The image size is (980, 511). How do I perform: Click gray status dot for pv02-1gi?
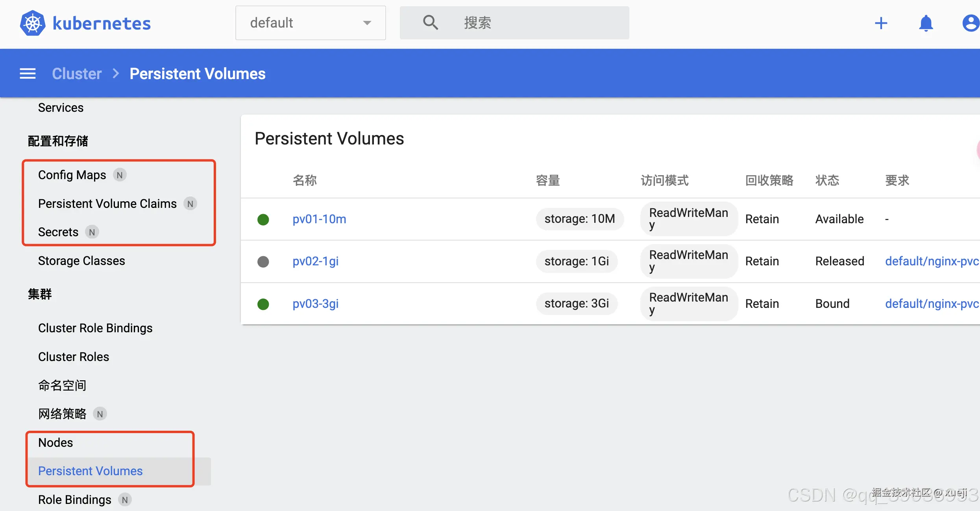(x=263, y=261)
